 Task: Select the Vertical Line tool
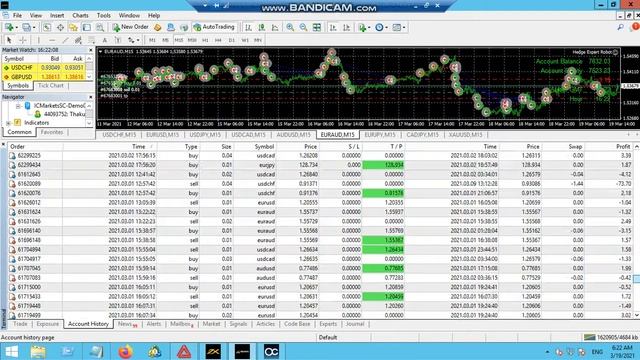click(x=39, y=40)
